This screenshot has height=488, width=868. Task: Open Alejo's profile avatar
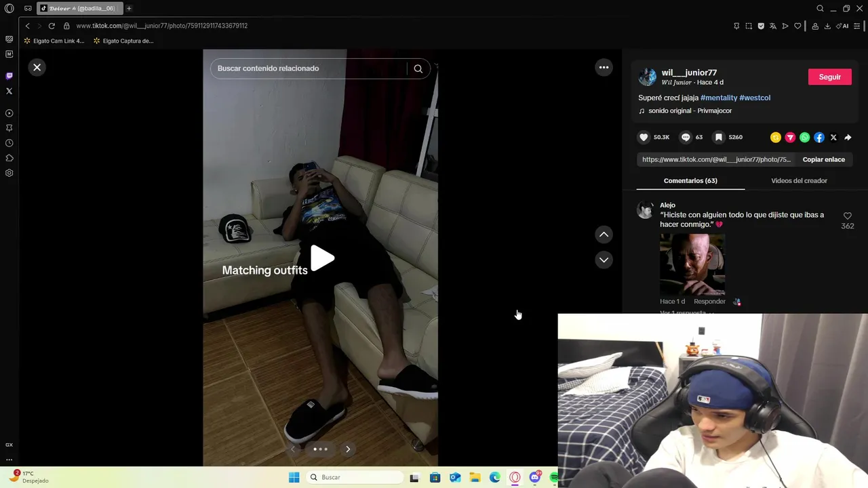pyautogui.click(x=645, y=209)
